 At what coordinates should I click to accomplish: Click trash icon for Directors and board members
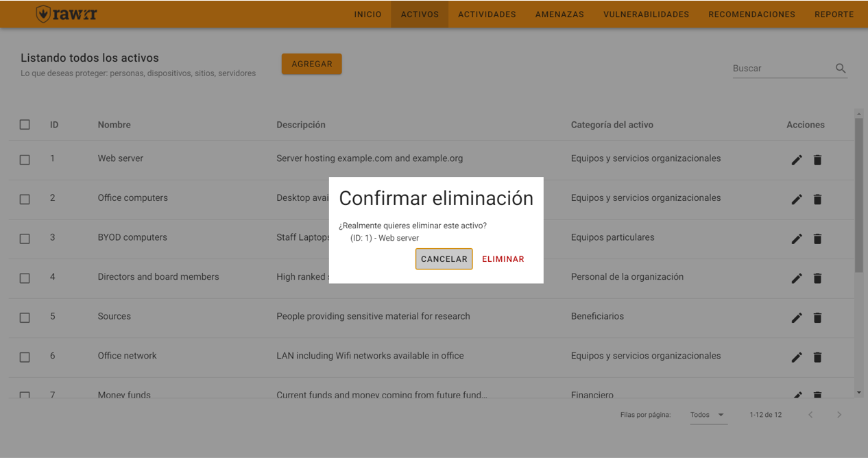tap(817, 278)
